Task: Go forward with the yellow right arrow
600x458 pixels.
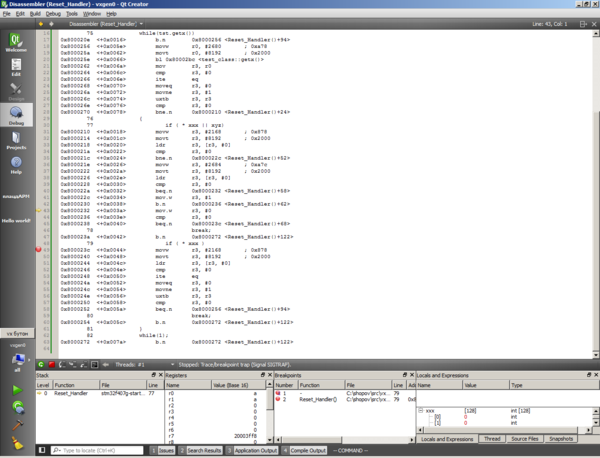Action: tap(51, 24)
